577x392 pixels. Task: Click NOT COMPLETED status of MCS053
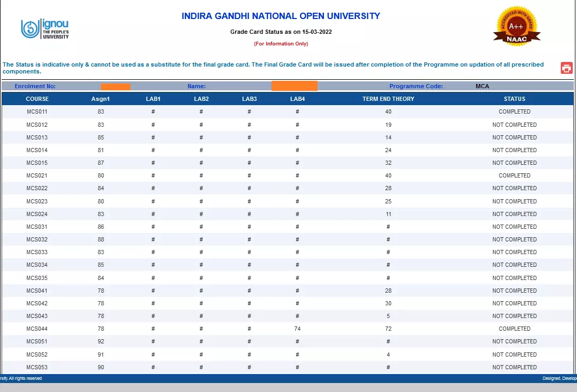click(x=515, y=367)
